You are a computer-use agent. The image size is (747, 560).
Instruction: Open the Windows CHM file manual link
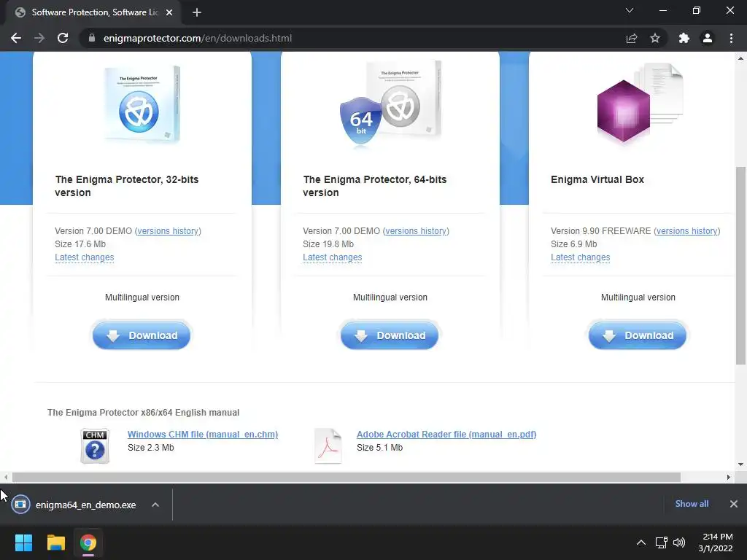click(203, 435)
